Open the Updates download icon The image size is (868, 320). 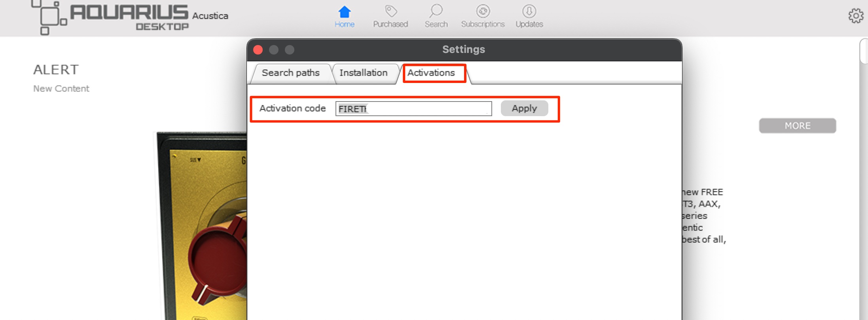(529, 11)
